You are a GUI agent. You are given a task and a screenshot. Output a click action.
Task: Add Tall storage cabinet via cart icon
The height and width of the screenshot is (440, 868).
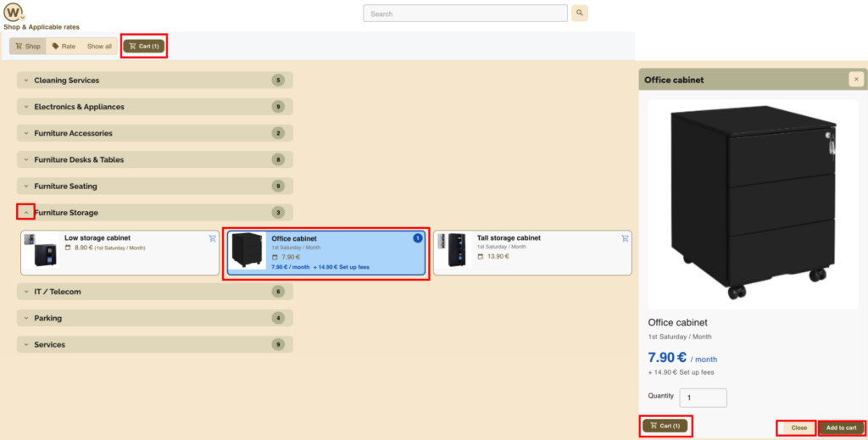point(625,239)
